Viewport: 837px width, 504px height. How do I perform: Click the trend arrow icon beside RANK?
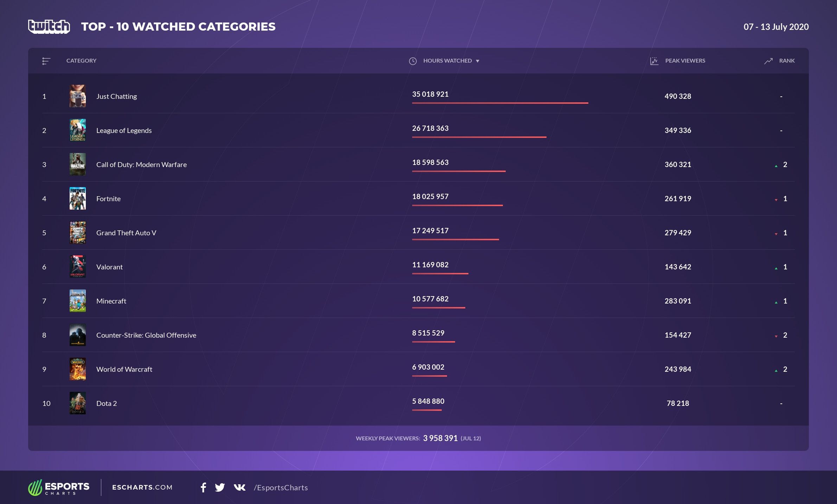coord(768,61)
